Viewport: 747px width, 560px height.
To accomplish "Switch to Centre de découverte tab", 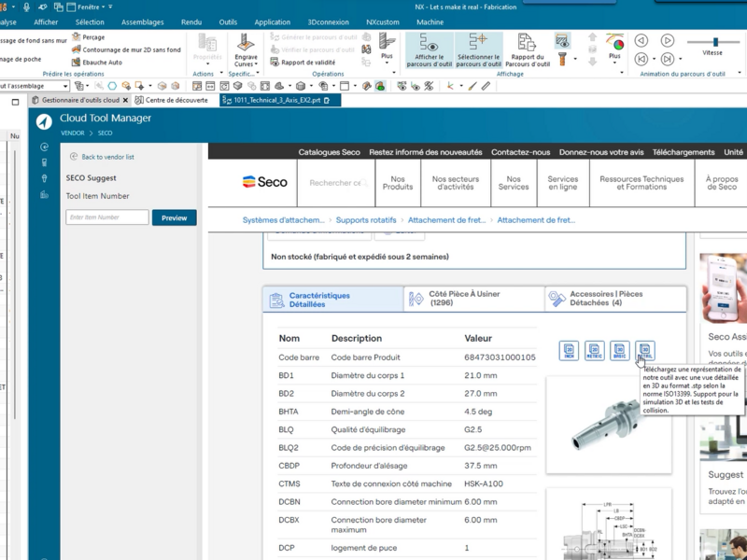I will pos(172,100).
